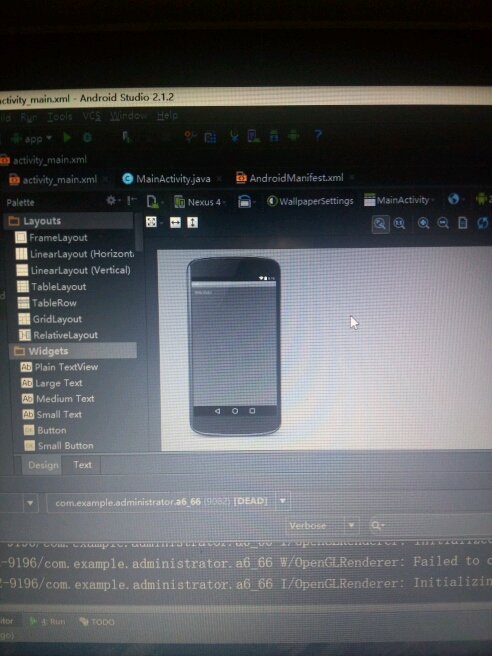Open SDK Manager icon in toolbar
Screen dimensions: 492x656
(x=274, y=136)
